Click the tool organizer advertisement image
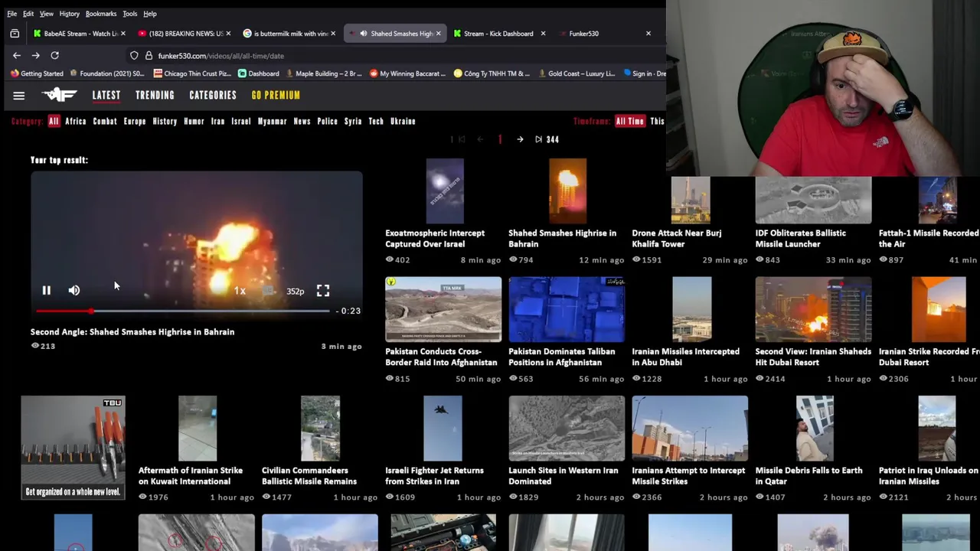Viewport: 980px width, 551px height. click(73, 448)
